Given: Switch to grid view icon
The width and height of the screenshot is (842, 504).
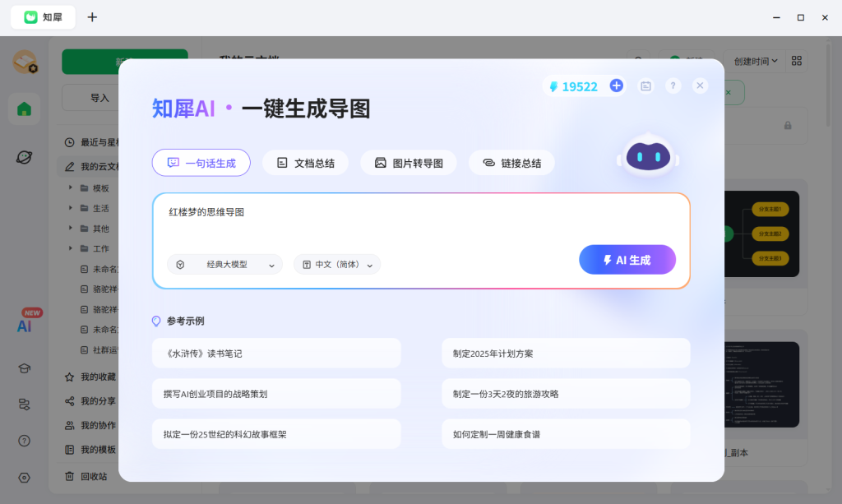Looking at the screenshot, I should 797,61.
